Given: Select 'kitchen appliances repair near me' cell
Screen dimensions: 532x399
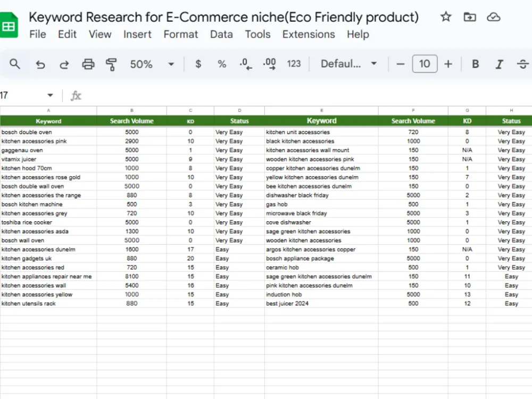Looking at the screenshot, I should [x=48, y=277].
